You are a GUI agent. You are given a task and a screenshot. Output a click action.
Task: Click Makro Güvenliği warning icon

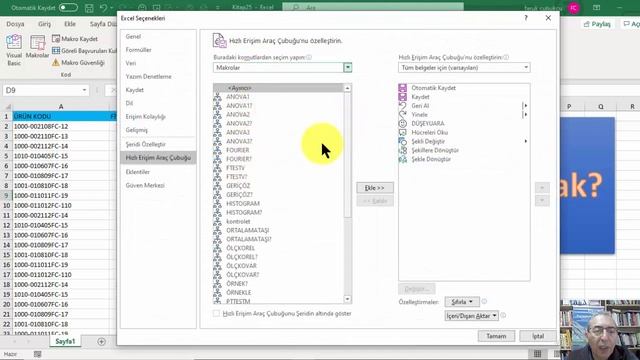click(x=56, y=62)
